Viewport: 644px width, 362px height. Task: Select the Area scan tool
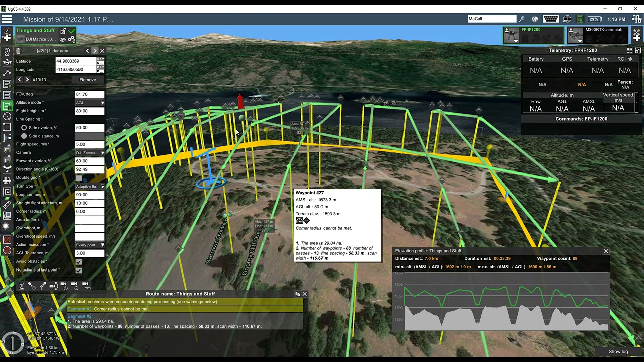click(7, 95)
